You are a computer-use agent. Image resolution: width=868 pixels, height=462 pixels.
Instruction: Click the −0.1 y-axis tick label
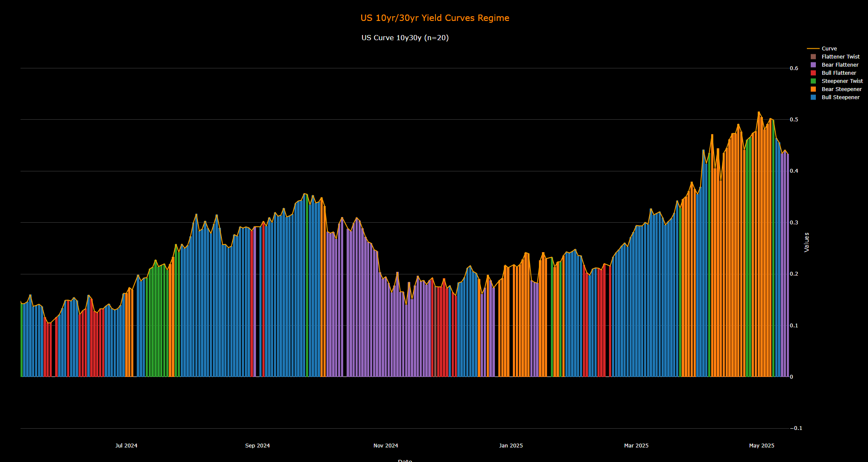pos(796,428)
